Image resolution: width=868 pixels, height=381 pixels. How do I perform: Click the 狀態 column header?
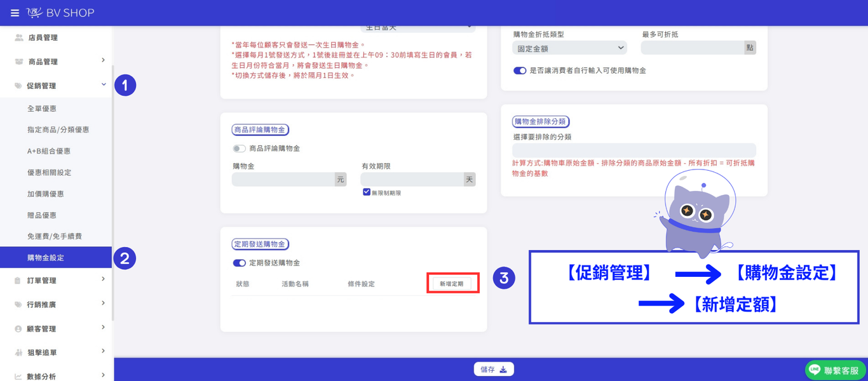(x=242, y=284)
